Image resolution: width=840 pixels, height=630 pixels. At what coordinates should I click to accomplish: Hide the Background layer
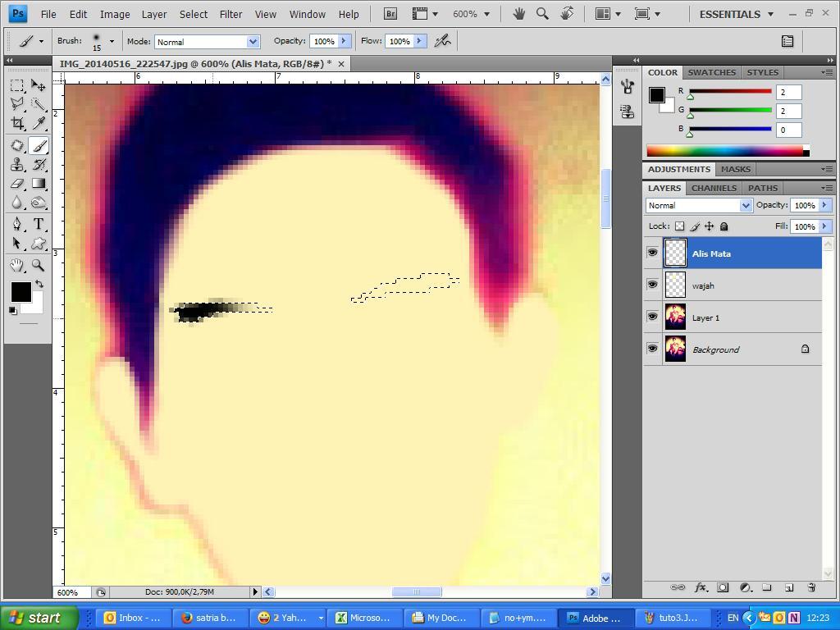click(652, 349)
